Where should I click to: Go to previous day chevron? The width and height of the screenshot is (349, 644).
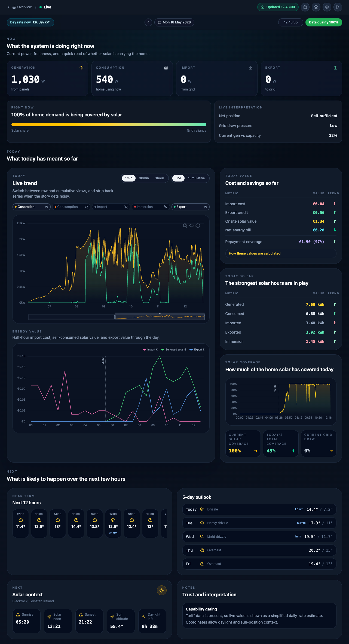(x=148, y=22)
